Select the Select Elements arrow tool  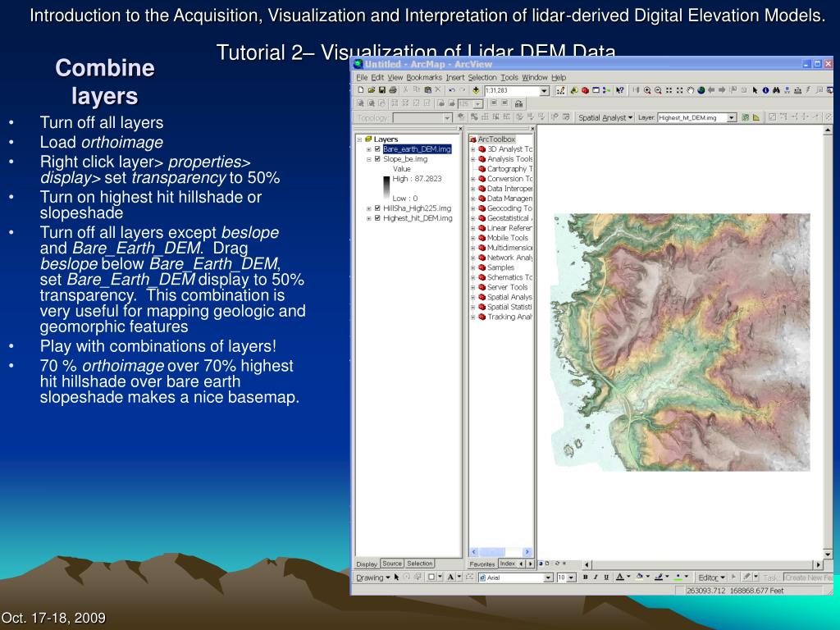click(x=755, y=90)
